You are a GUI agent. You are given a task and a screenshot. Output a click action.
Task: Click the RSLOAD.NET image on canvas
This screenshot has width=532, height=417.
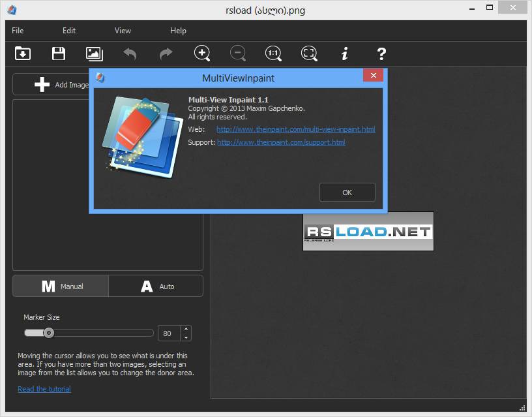tap(368, 232)
